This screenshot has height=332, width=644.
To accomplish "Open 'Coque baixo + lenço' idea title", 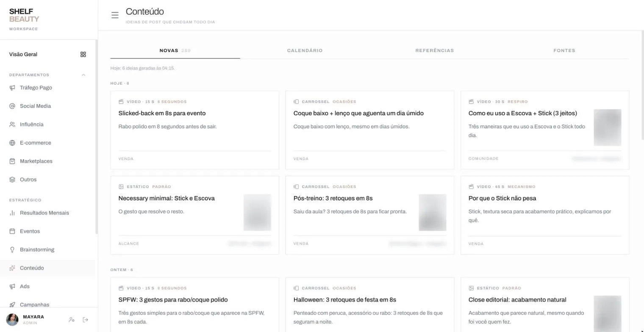I will pyautogui.click(x=358, y=113).
